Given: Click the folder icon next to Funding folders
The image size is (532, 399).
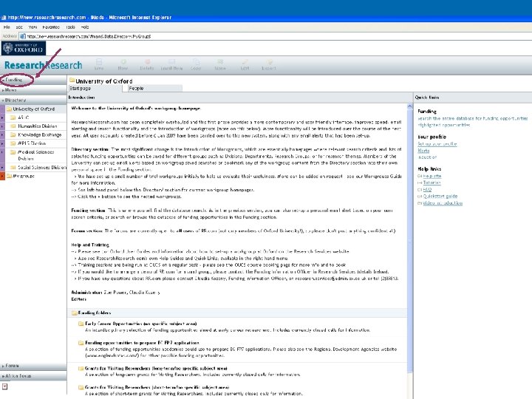Looking at the screenshot, I should [x=74, y=313].
